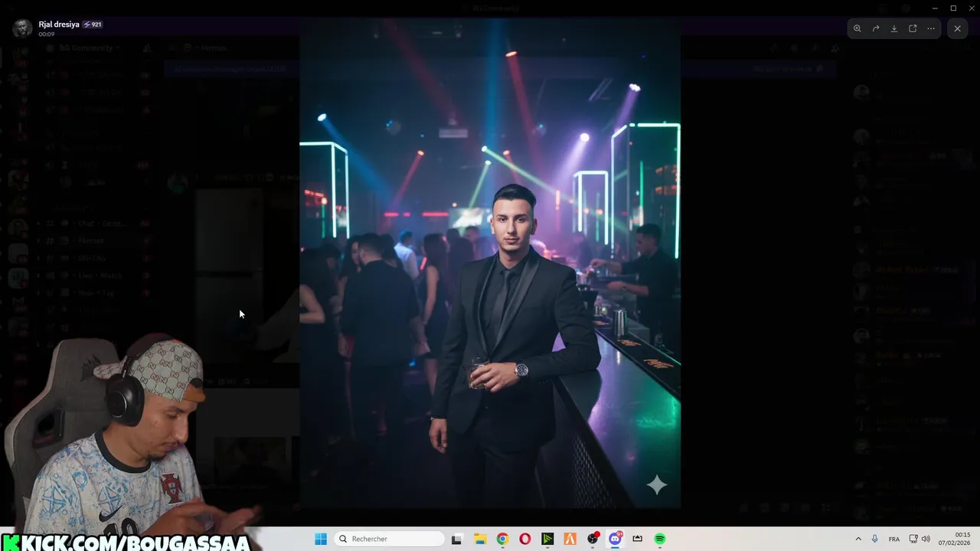Click the nightclub image preview
The height and width of the screenshot is (551, 980).
pos(490,262)
